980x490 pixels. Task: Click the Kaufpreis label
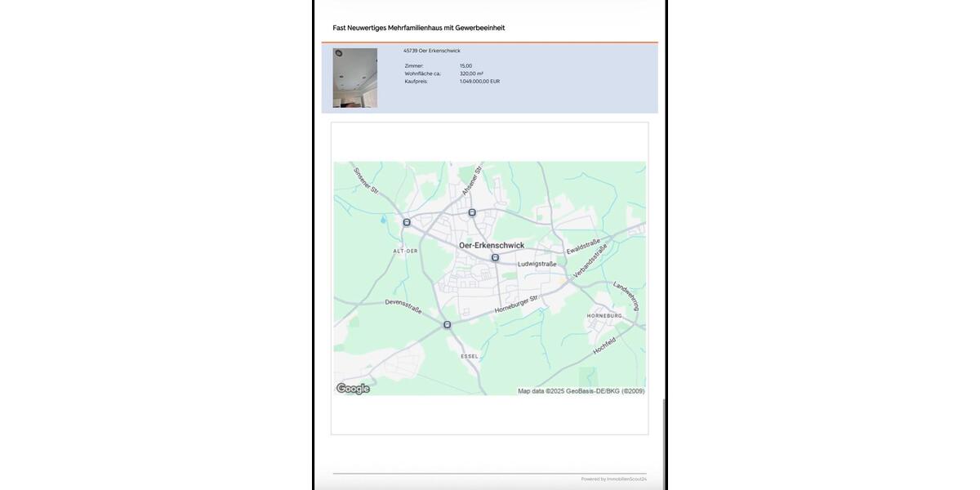click(416, 82)
